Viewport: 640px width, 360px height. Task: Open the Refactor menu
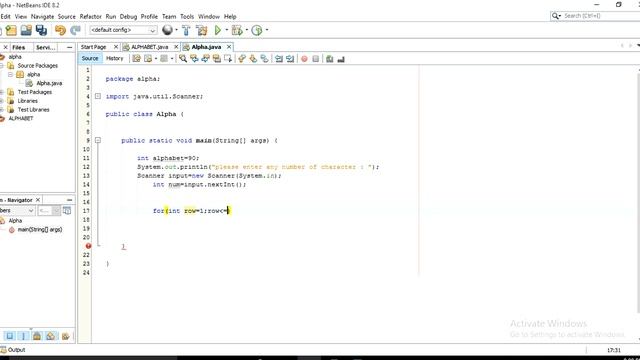pyautogui.click(x=91, y=17)
